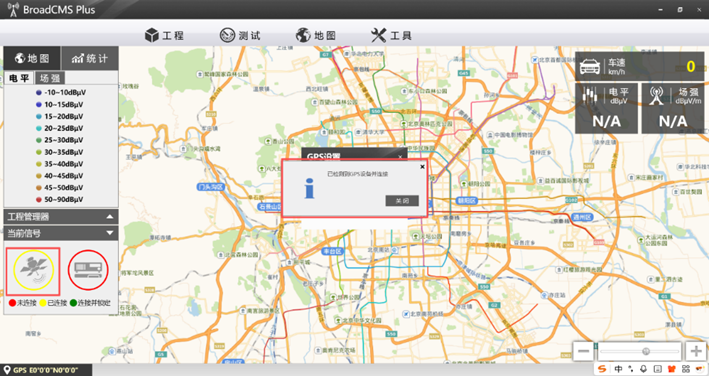This screenshot has width=709, height=376.
Task: Click the globe icon beside top 地图
Action: (303, 35)
